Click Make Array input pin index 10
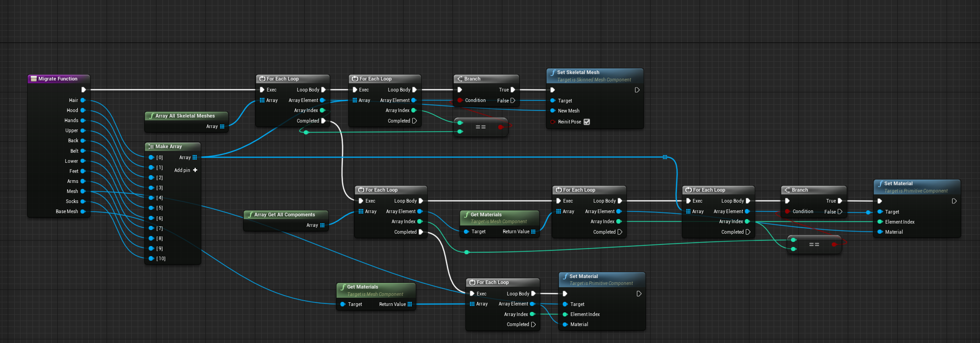This screenshot has height=343, width=980. (151, 258)
